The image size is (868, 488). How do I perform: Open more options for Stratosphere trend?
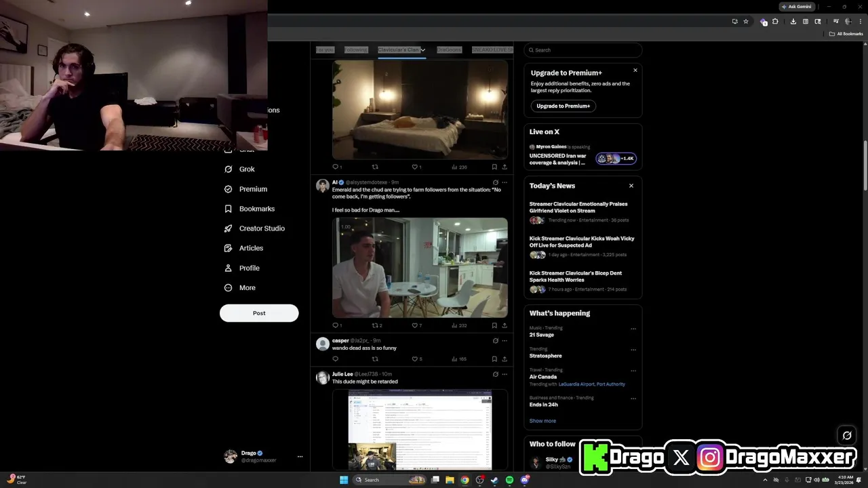(x=633, y=350)
